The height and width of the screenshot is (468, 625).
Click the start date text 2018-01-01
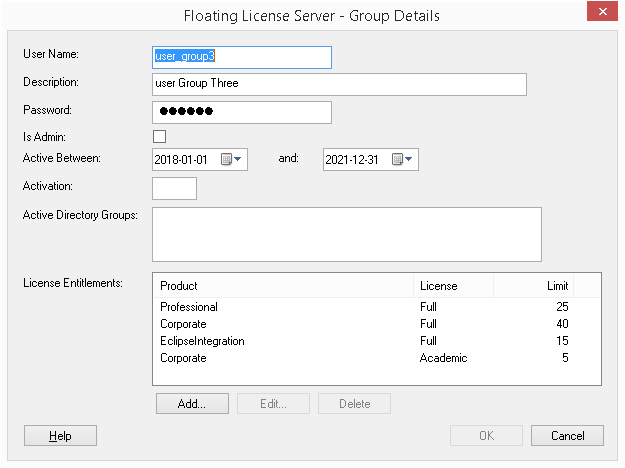click(184, 159)
